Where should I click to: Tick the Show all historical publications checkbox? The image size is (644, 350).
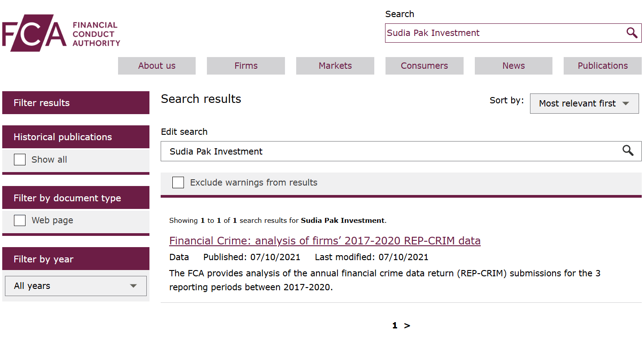tap(20, 159)
